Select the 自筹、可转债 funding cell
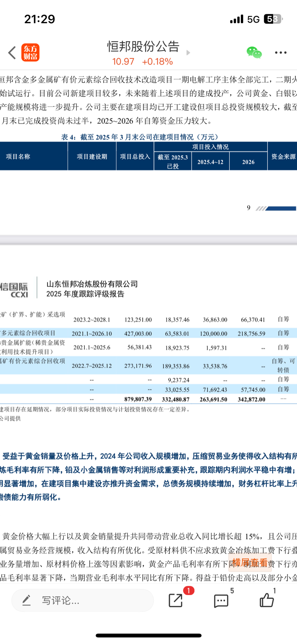 tap(283, 366)
